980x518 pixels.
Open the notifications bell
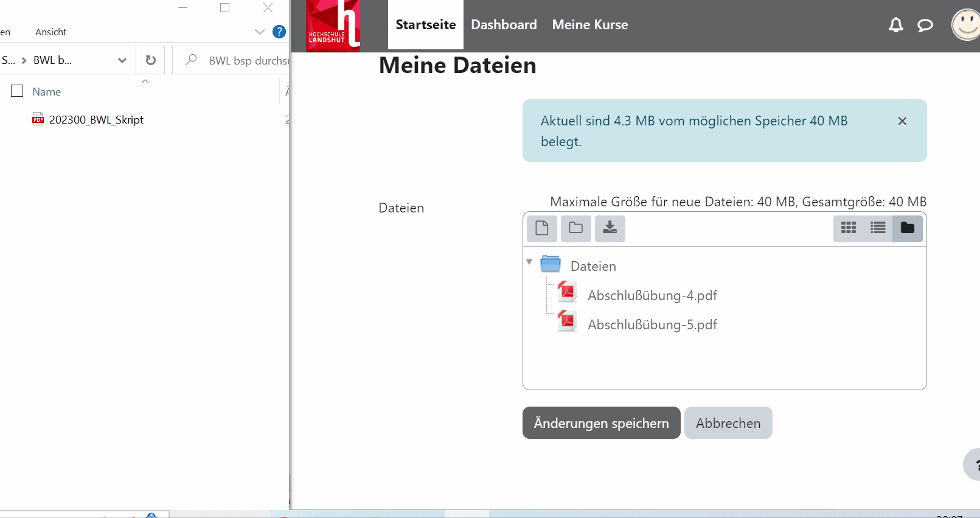click(x=895, y=25)
